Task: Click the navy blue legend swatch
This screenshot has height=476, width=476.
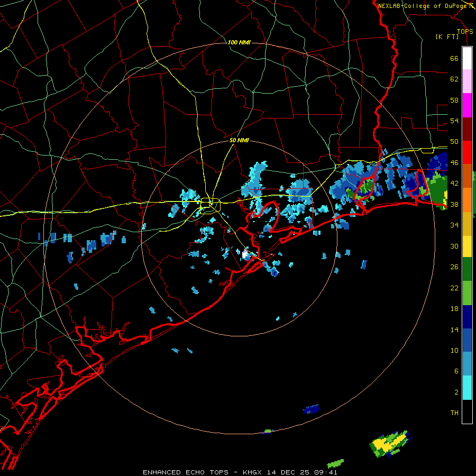Action: 467,317
